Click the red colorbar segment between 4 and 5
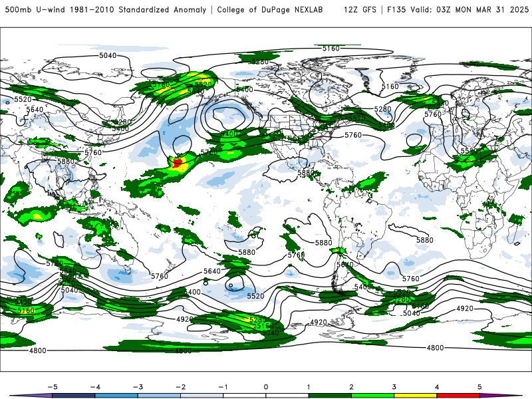The image size is (532, 399). [458, 396]
